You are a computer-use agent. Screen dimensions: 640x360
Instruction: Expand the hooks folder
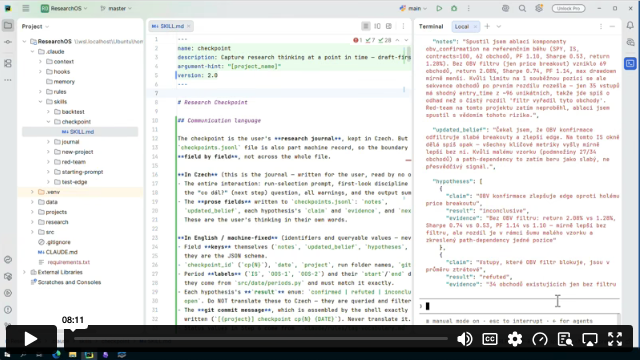click(40, 72)
